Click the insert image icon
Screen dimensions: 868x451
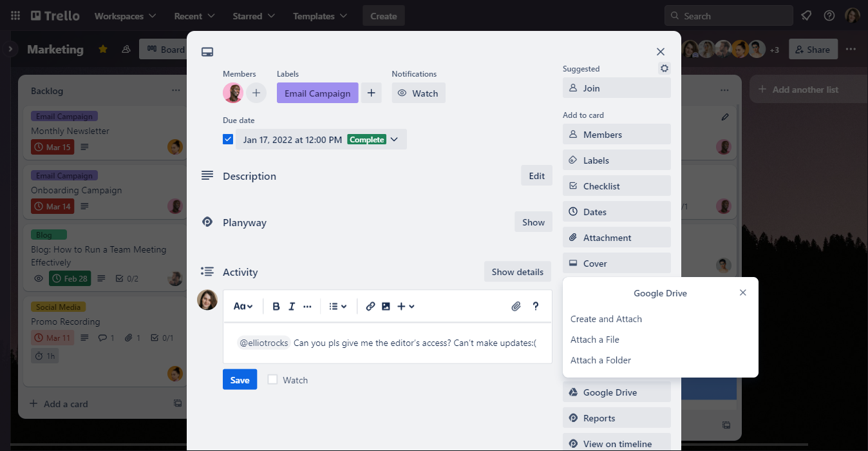point(386,307)
